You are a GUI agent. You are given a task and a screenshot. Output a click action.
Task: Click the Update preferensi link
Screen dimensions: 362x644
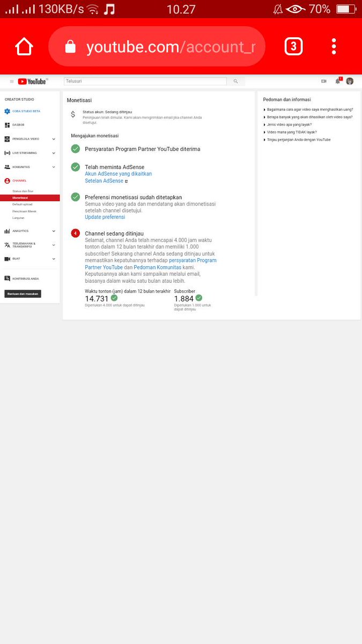coord(105,217)
